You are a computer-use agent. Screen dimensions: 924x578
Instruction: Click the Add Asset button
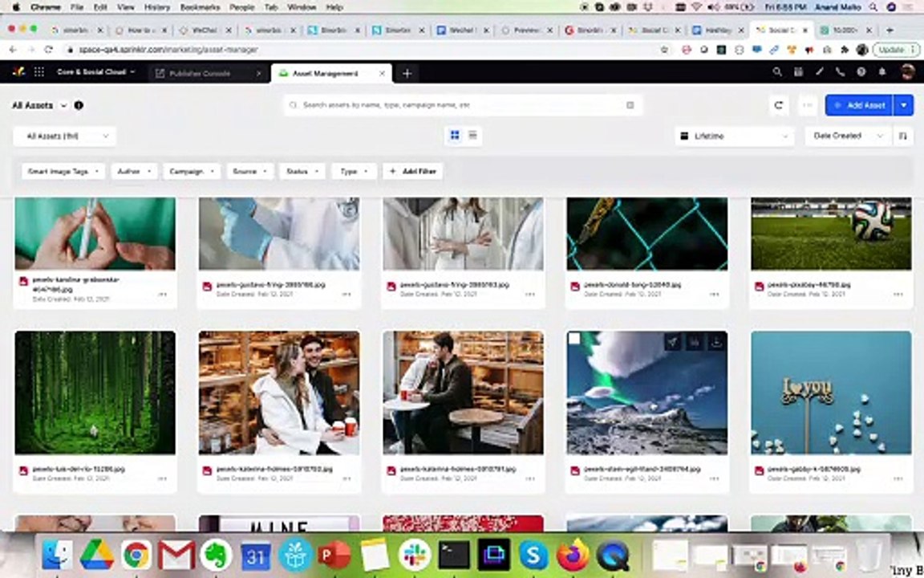860,105
